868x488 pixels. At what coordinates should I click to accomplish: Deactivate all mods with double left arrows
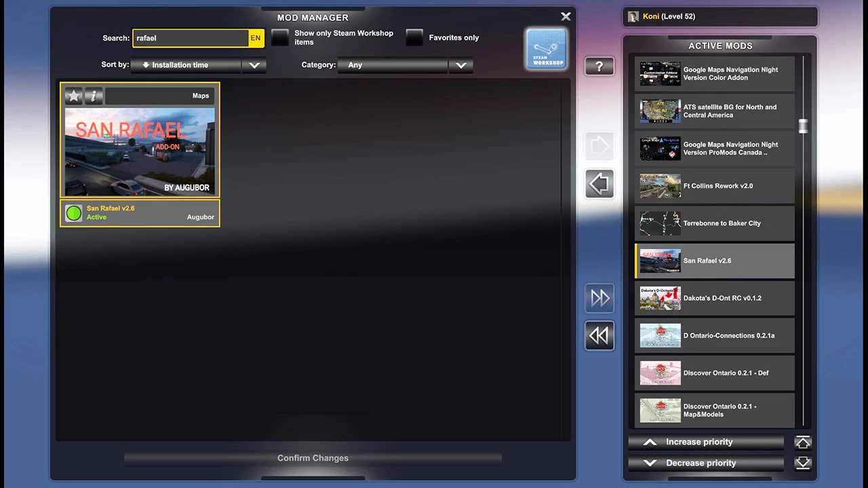click(599, 335)
